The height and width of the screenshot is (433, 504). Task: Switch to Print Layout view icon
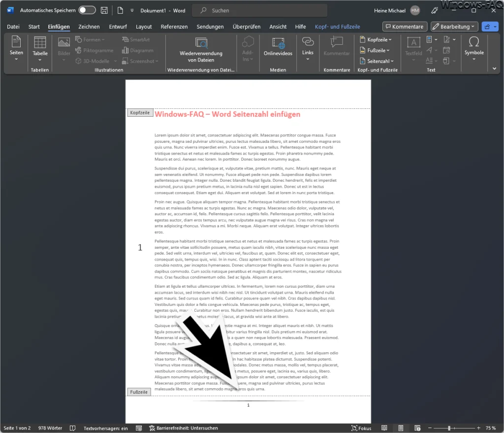(401, 428)
